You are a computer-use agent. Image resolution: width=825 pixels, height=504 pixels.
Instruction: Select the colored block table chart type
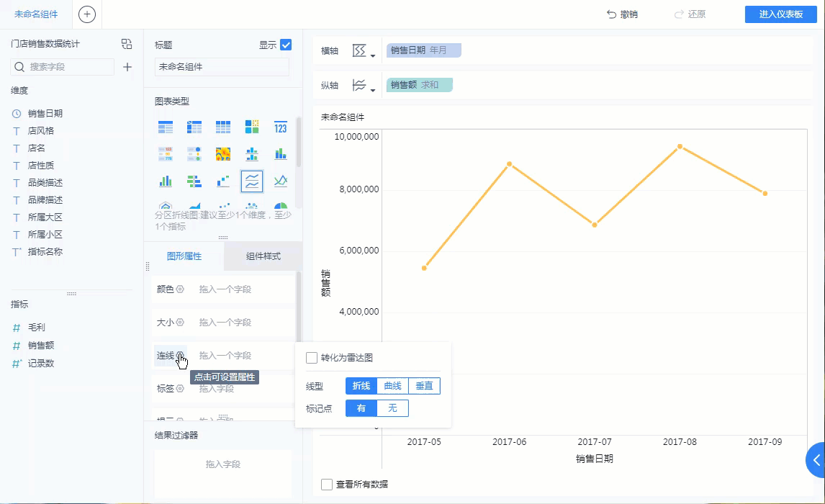[252, 127]
